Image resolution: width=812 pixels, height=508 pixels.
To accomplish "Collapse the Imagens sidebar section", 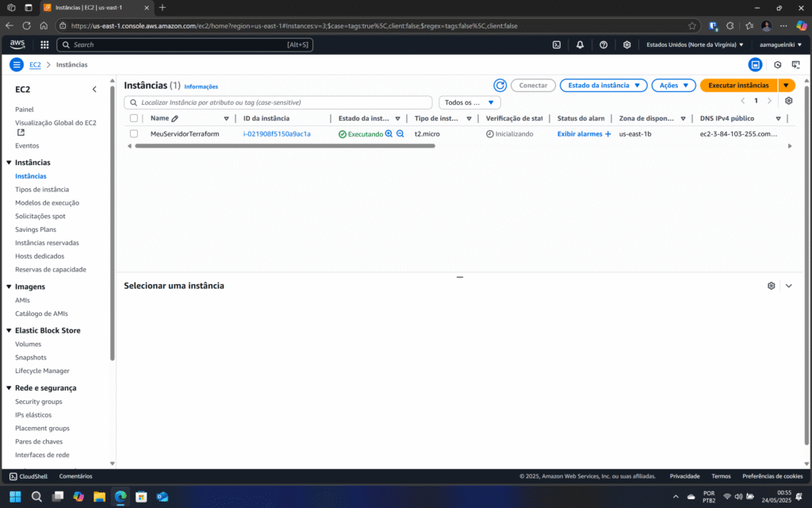I will [x=9, y=287].
